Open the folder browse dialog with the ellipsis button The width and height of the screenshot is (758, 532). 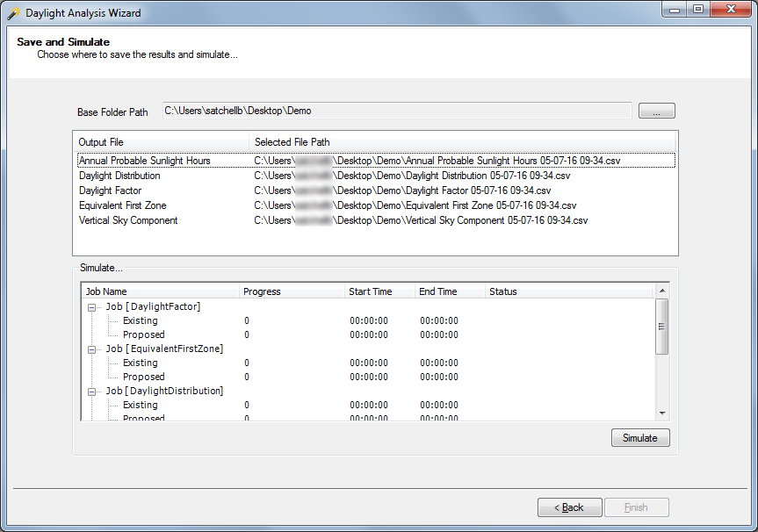pyautogui.click(x=656, y=111)
